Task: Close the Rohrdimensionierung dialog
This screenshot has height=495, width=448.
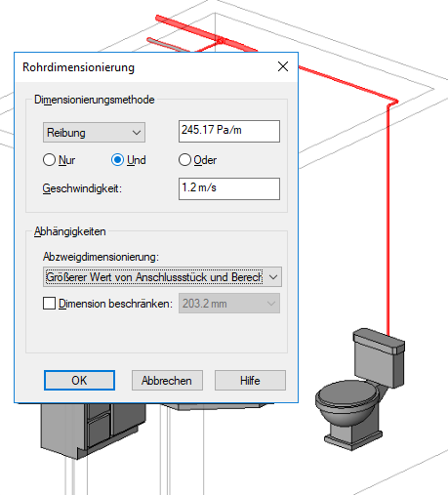Action: pos(283,66)
